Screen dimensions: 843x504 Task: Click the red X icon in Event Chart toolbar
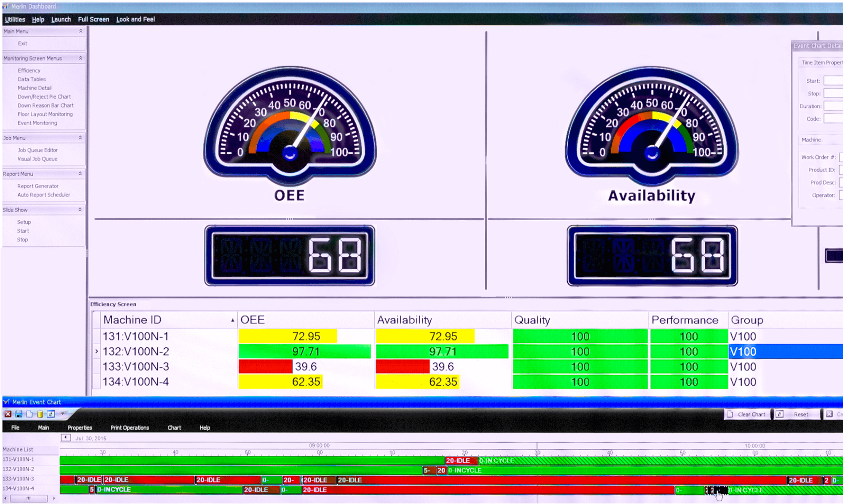[8, 414]
